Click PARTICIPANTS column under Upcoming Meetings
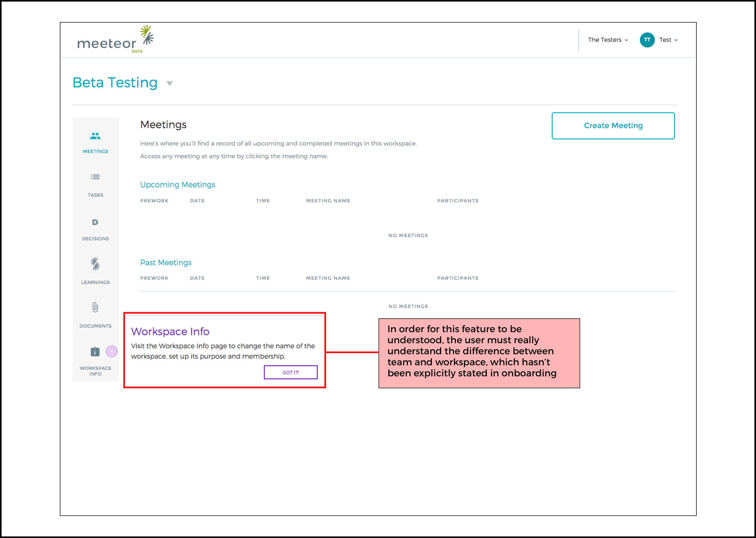This screenshot has height=538, width=756. (458, 201)
